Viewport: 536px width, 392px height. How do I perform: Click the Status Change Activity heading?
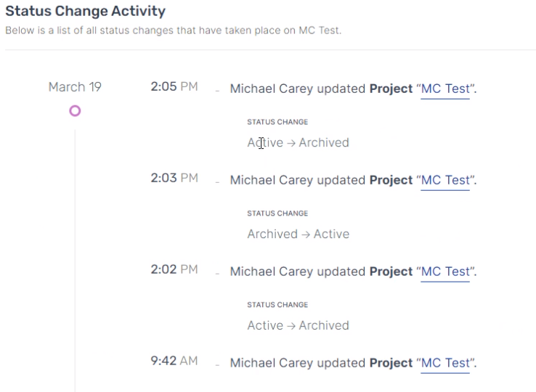[x=86, y=12]
